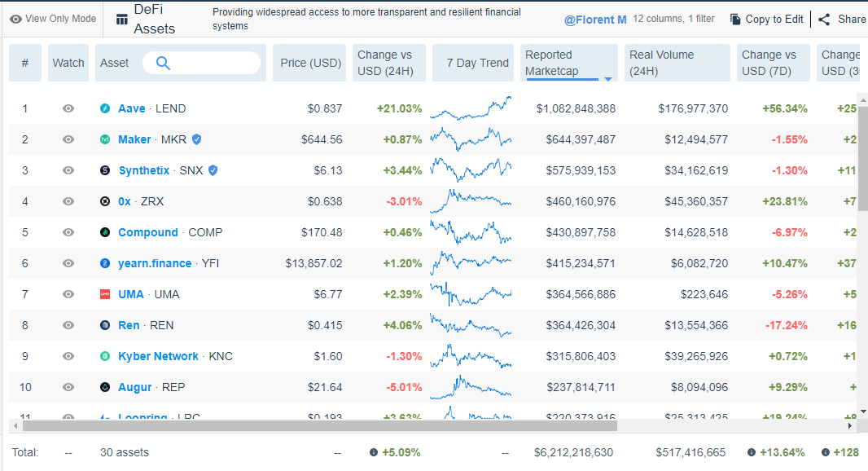Click yearn.finance price $13,857.02
Image resolution: width=868 pixels, height=471 pixels.
click(x=313, y=264)
